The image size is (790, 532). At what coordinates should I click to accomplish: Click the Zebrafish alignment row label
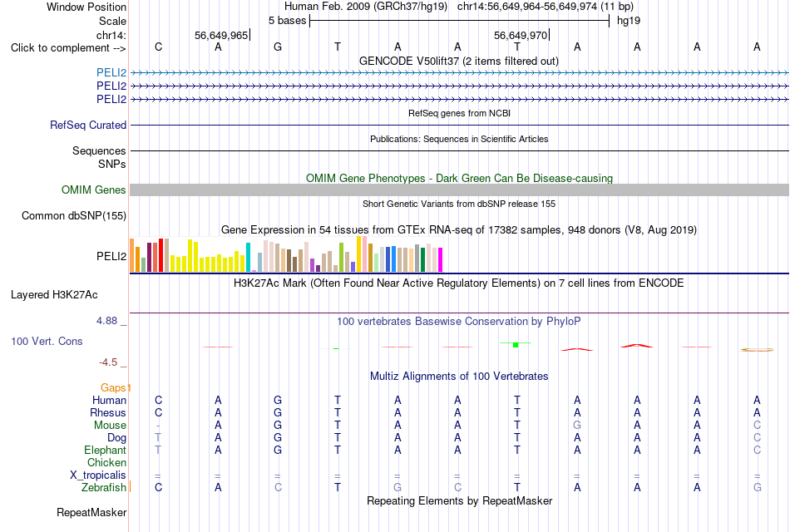click(x=104, y=488)
